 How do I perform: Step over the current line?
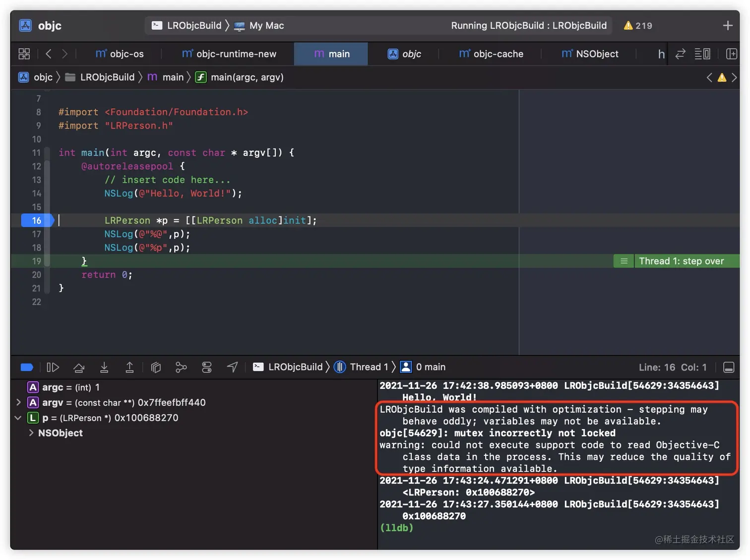(x=78, y=367)
